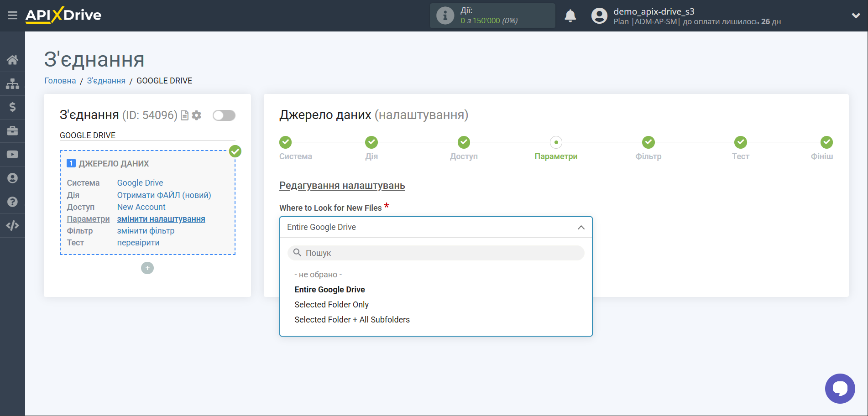Click the demo_apix-drive_s3 username
The height and width of the screenshot is (416, 868).
point(654,11)
